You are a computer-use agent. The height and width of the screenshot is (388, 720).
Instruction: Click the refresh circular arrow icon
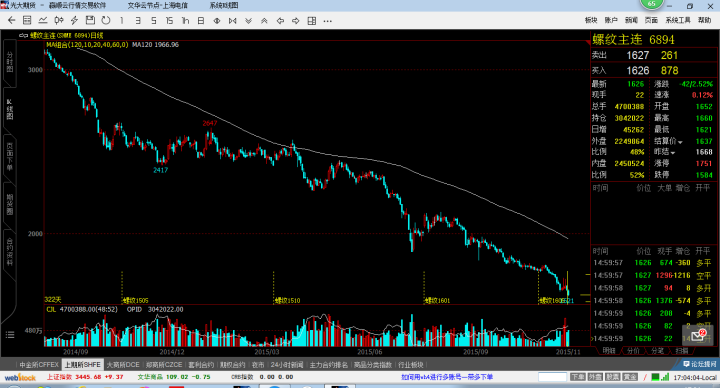(106, 20)
